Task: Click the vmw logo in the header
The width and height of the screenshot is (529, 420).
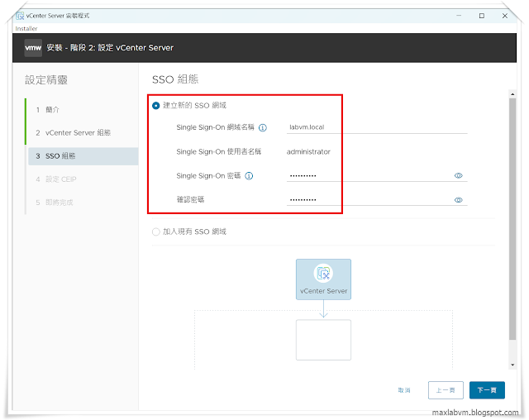Action: [33, 48]
